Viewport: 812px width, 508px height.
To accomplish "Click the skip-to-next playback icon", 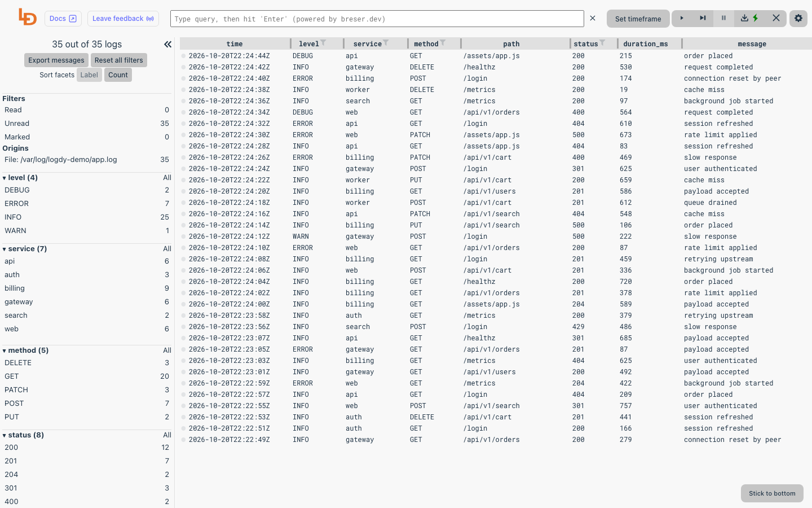I will pyautogui.click(x=703, y=18).
